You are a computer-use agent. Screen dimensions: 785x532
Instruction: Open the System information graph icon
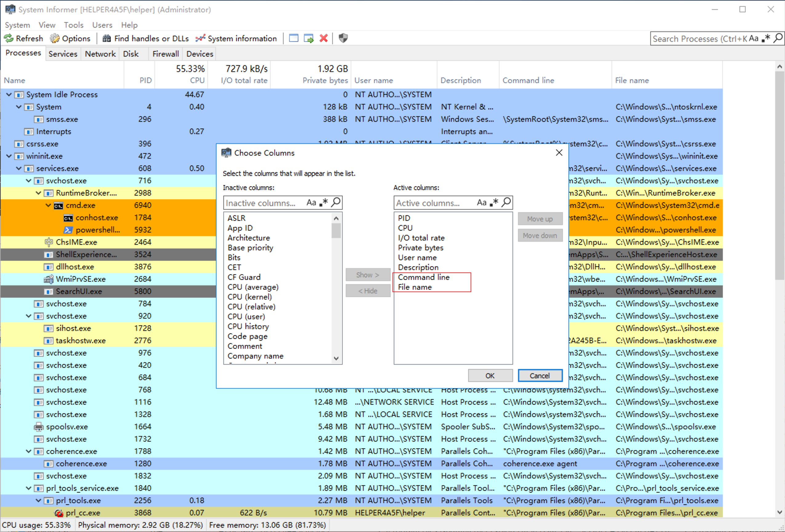pyautogui.click(x=200, y=38)
